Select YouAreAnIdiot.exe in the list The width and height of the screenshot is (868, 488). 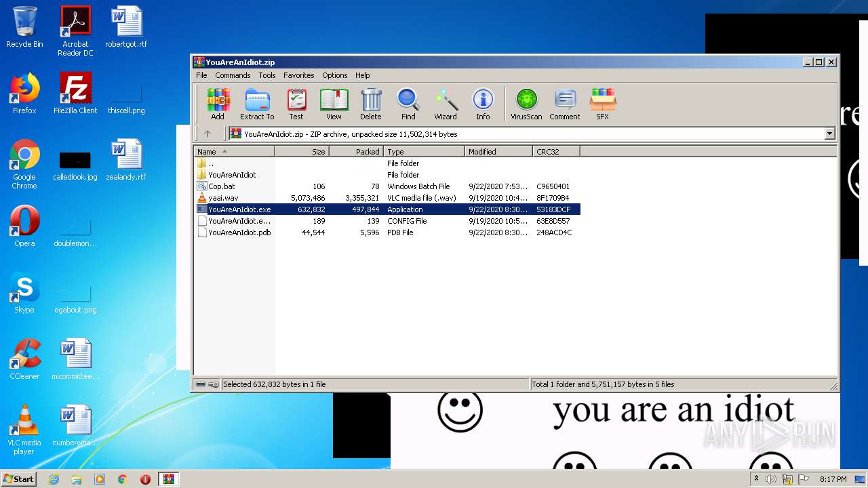tap(387, 209)
